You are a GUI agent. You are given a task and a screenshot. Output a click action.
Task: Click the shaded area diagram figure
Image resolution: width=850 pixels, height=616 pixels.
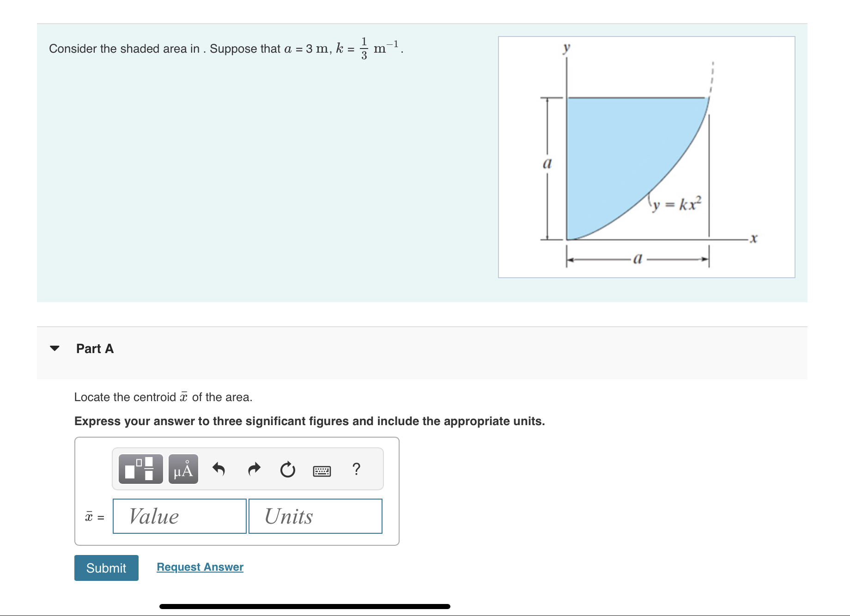(x=647, y=157)
